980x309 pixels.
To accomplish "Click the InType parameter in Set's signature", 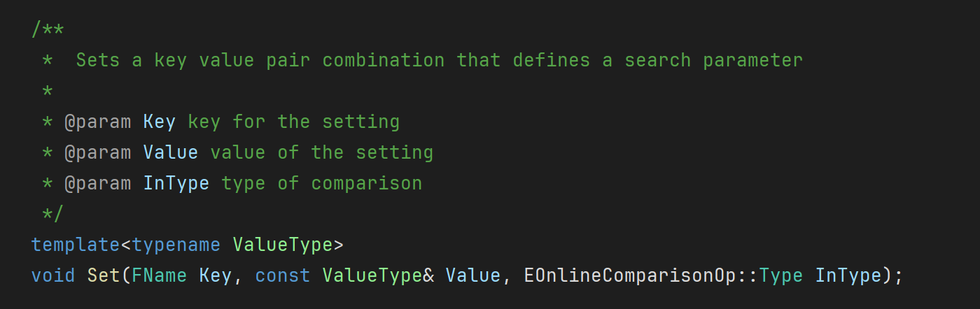I will [x=848, y=275].
